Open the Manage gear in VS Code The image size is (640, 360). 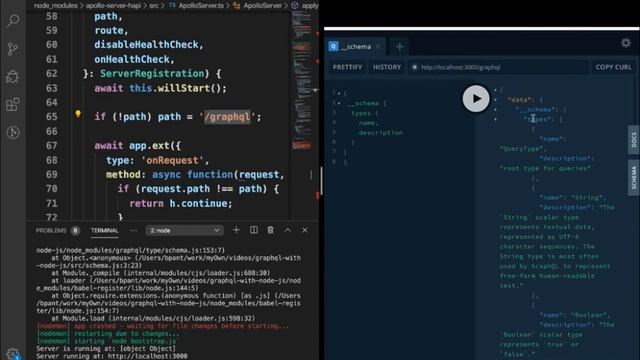13,353
